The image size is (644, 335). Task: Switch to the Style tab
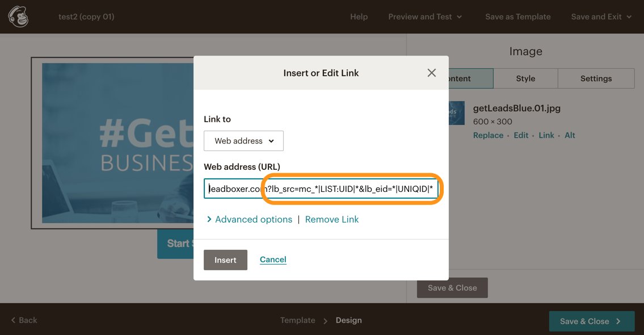tap(525, 78)
